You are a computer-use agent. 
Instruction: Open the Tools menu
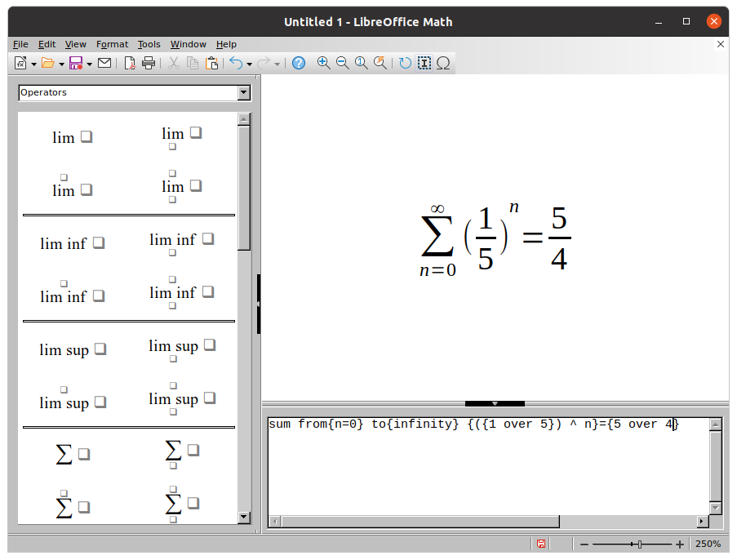pyautogui.click(x=149, y=44)
